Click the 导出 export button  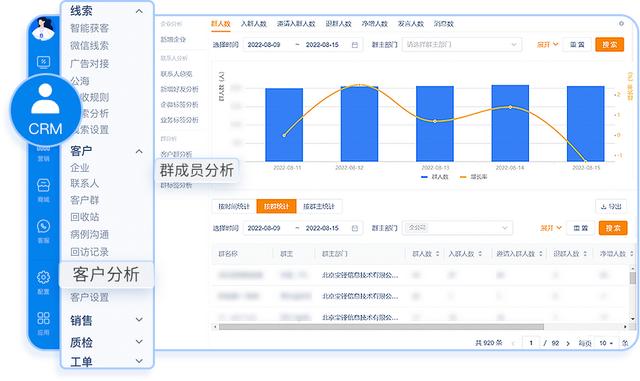[611, 206]
